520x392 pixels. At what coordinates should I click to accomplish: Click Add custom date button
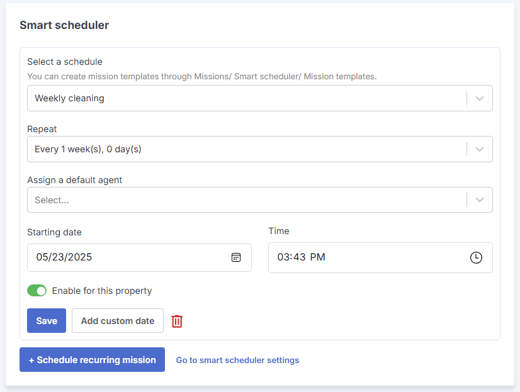pos(118,321)
